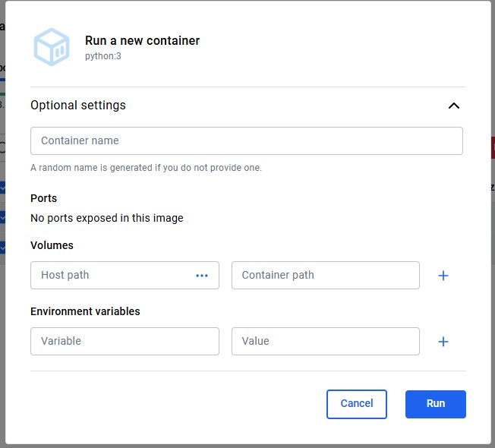The width and height of the screenshot is (495, 448).
Task: Click the container image cube icon
Action: coord(52,47)
